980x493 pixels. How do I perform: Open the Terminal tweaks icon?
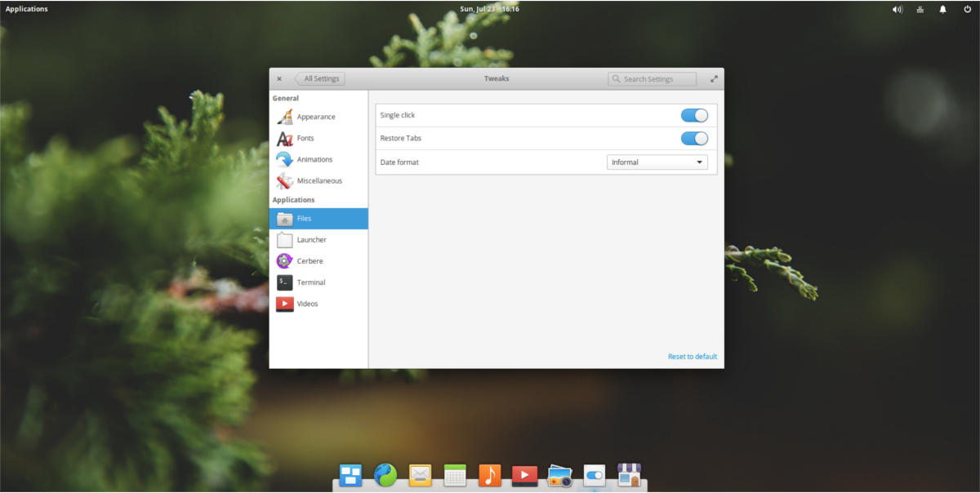point(284,282)
